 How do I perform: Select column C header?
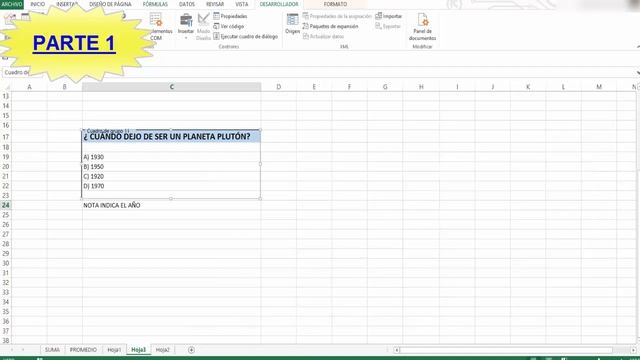171,87
